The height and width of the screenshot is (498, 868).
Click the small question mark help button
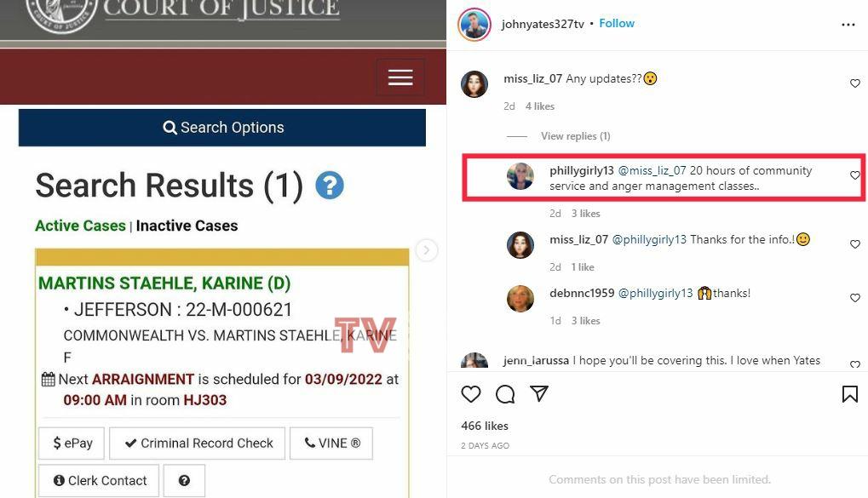(x=184, y=480)
